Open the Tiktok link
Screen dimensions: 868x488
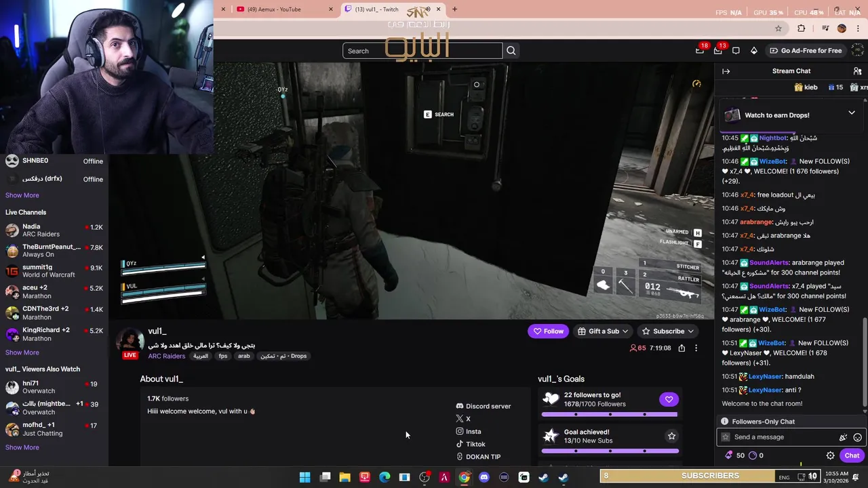click(471, 445)
